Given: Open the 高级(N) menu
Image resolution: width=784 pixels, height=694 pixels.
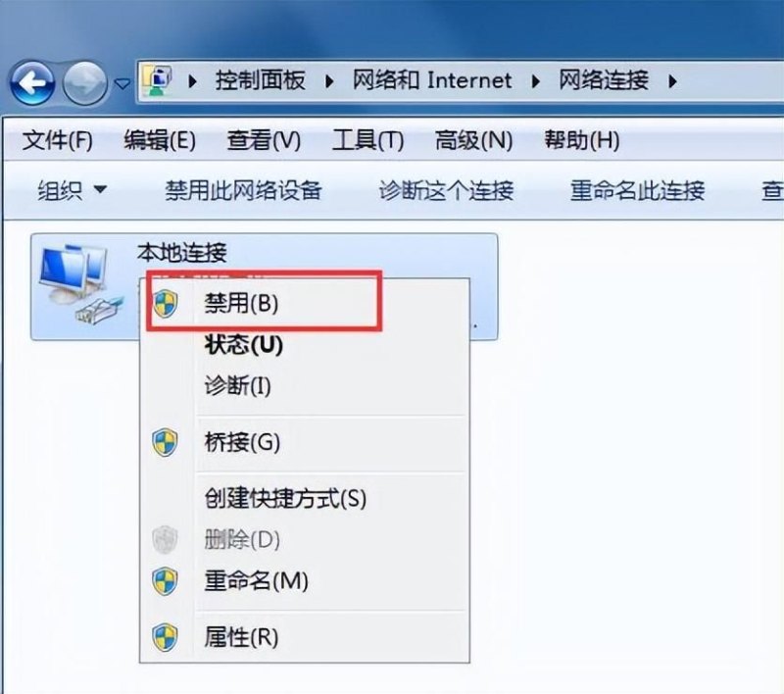Looking at the screenshot, I should click(x=473, y=140).
